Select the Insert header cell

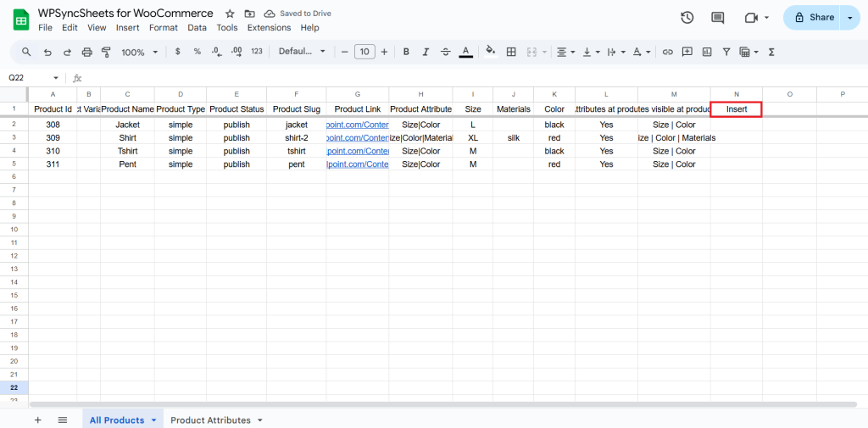[737, 109]
